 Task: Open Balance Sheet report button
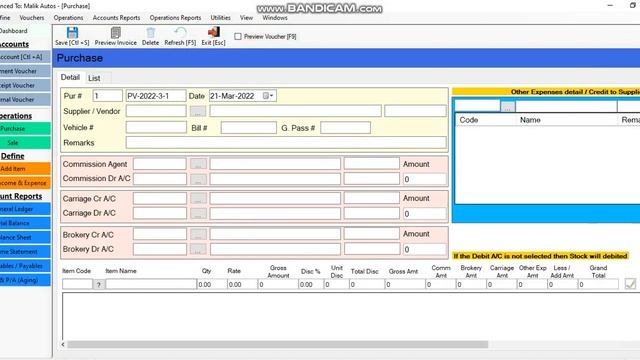[25, 237]
